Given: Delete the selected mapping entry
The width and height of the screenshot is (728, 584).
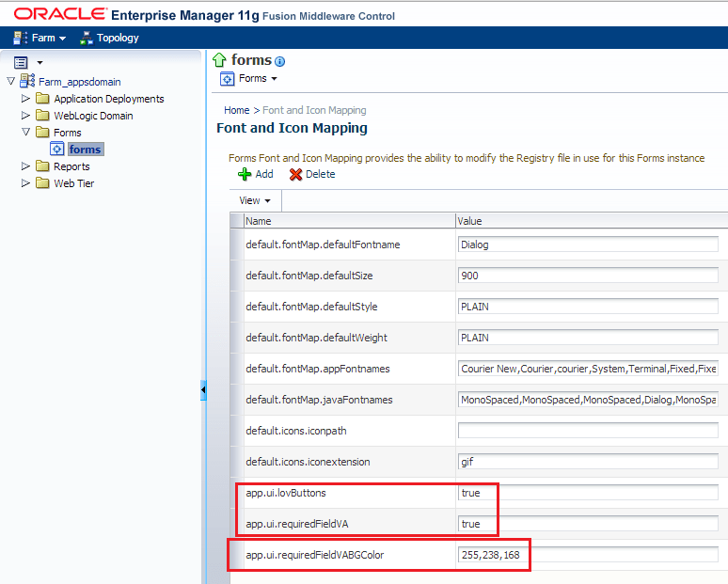Looking at the screenshot, I should [320, 174].
